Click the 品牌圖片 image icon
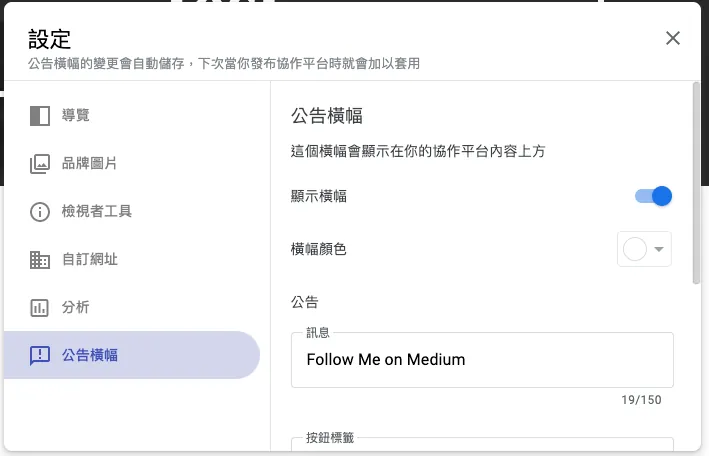This screenshot has height=456, width=709. click(40, 163)
